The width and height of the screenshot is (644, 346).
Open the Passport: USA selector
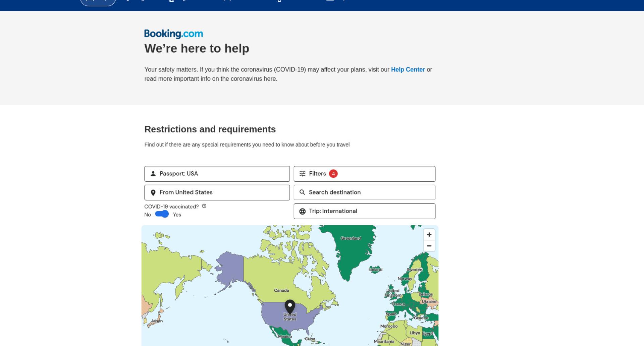coord(217,174)
